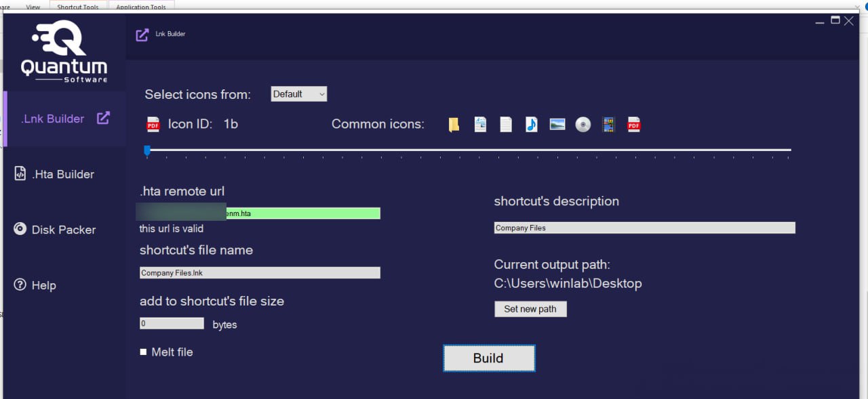Open the View tab in background Explorer window
This screenshot has width=868, height=399.
coord(33,7)
